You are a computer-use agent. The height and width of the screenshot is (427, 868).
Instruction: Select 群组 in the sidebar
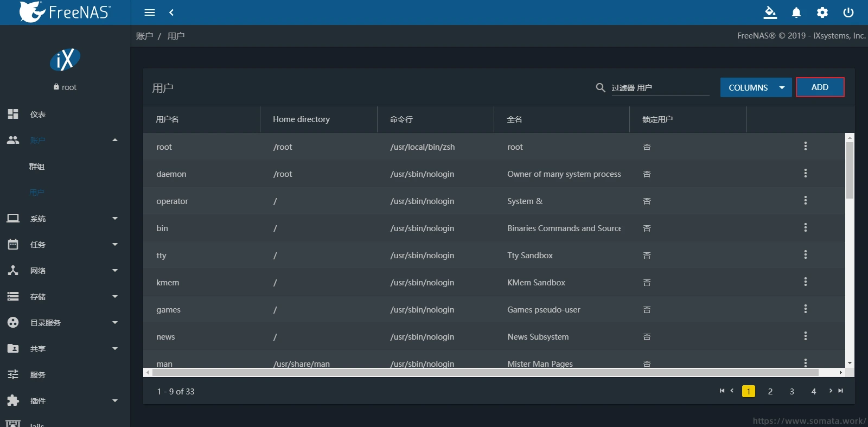point(37,167)
